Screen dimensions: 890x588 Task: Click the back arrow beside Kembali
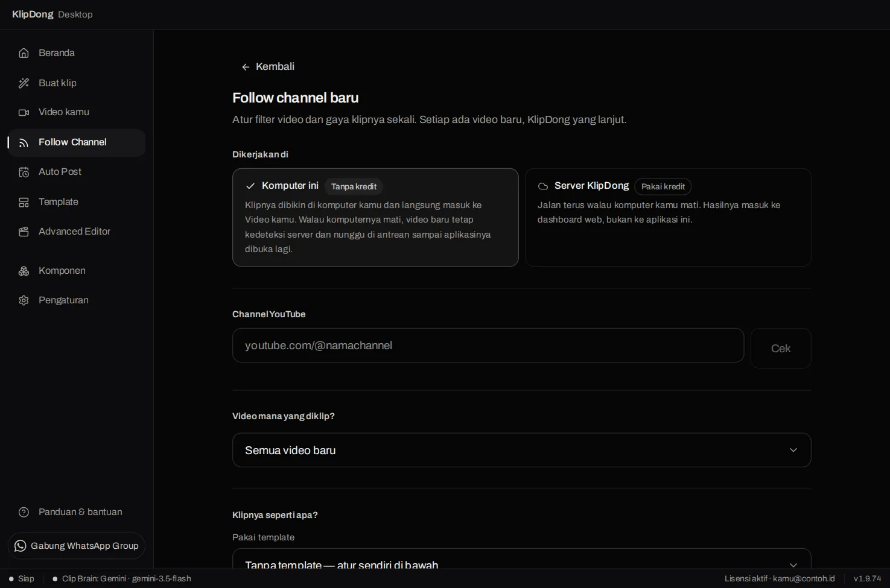pos(246,67)
